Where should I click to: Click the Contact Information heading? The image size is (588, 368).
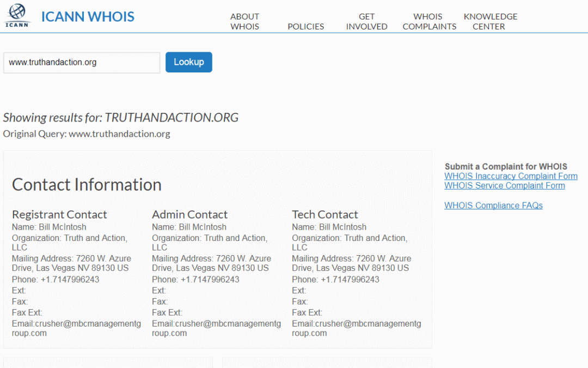point(87,185)
